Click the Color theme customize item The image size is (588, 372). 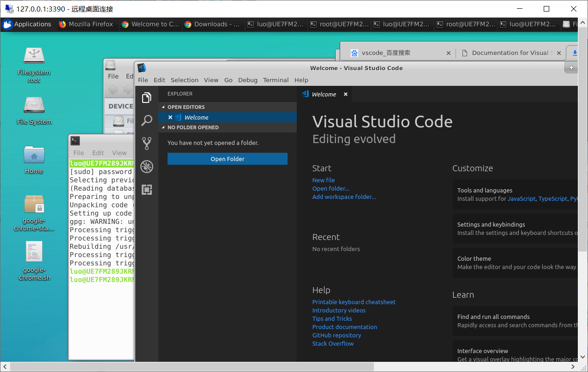(x=515, y=263)
